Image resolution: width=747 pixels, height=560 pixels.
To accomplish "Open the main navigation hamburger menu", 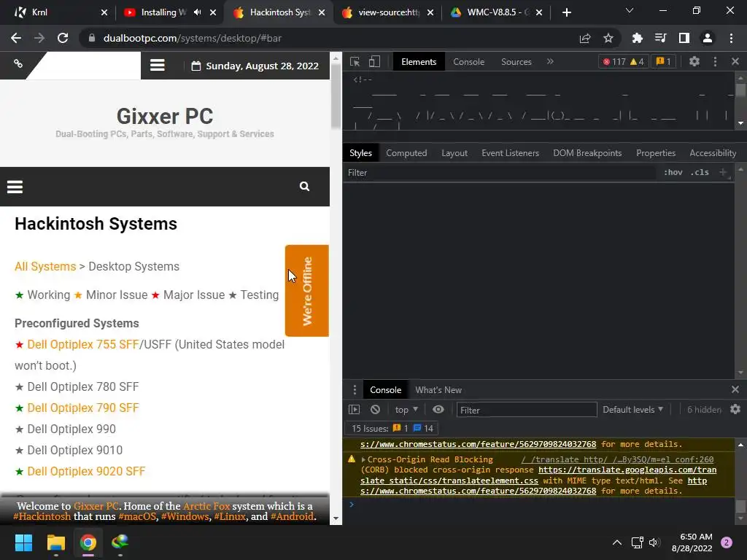I will (x=15, y=187).
